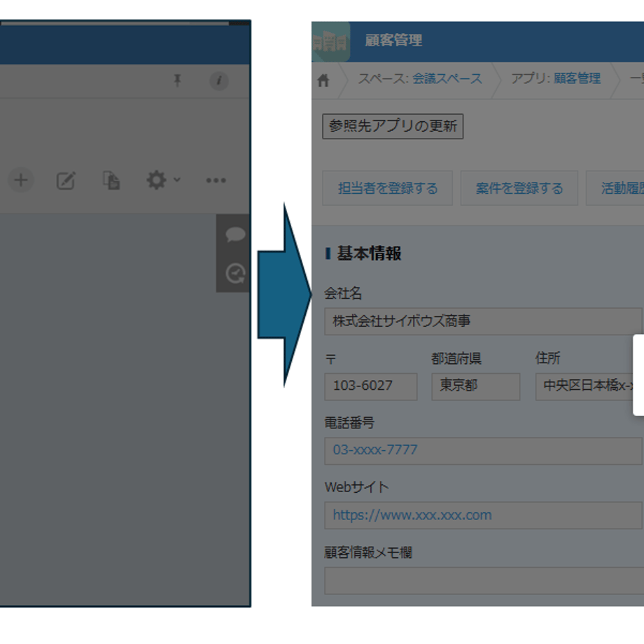The height and width of the screenshot is (644, 644).
Task: Click the 担当者を登録する button
Action: 387,188
